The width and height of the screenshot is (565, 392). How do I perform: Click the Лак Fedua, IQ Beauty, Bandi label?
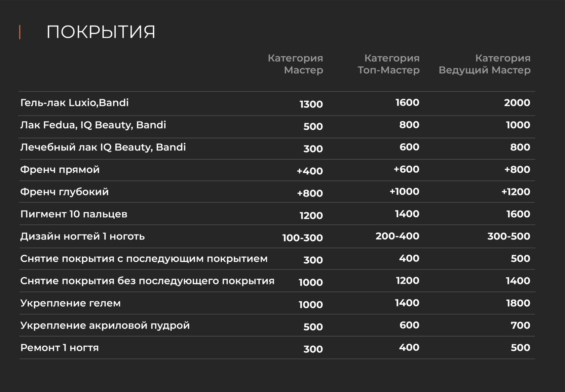pyautogui.click(x=93, y=125)
